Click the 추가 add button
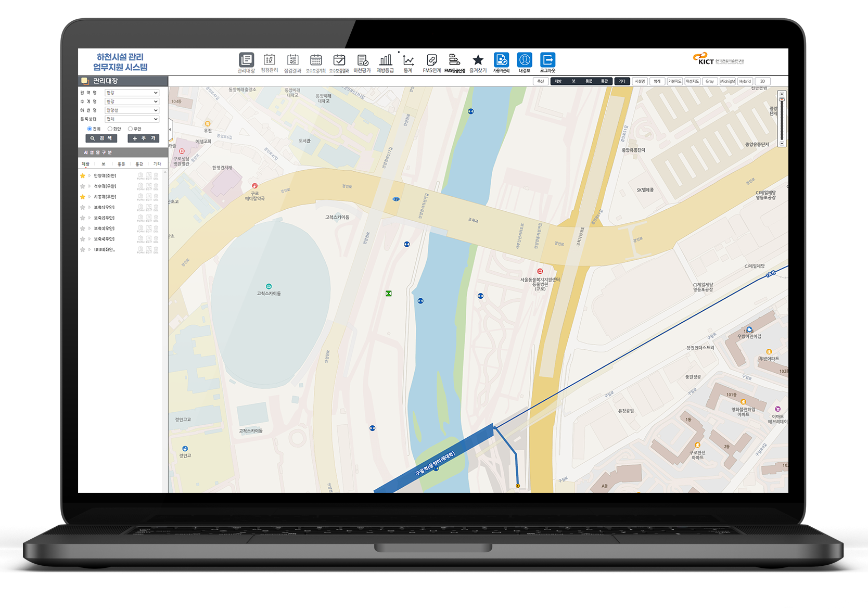868x609 pixels. coord(143,138)
